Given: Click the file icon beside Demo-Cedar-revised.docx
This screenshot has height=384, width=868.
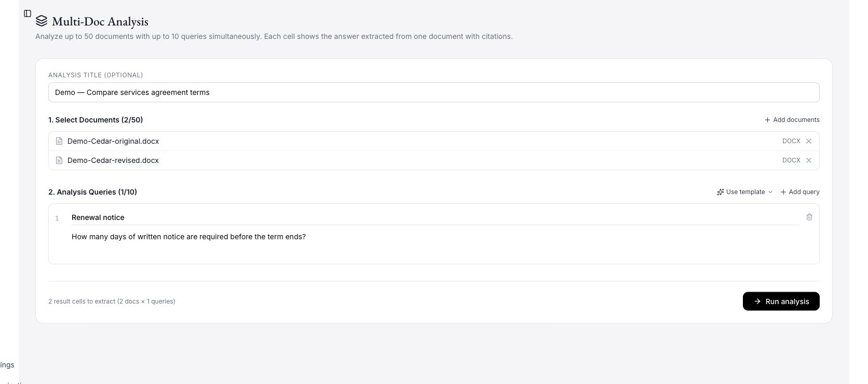Looking at the screenshot, I should click(x=59, y=160).
